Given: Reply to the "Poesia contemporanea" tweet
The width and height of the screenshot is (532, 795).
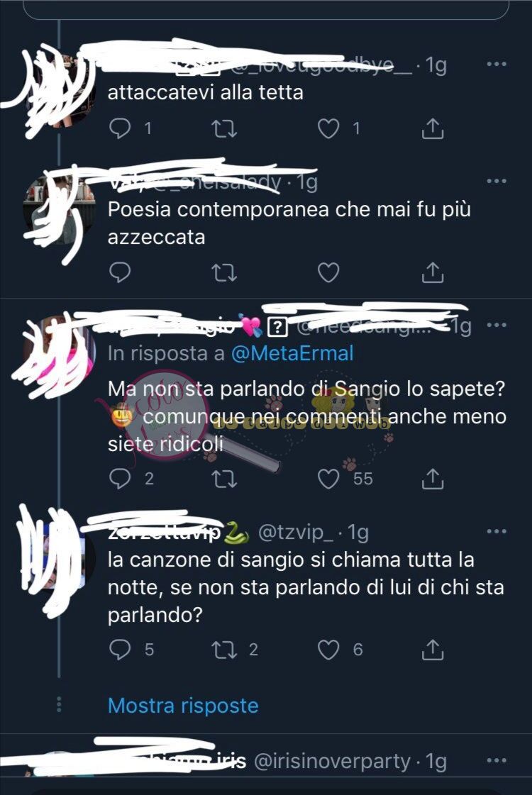Looking at the screenshot, I should pyautogui.click(x=120, y=272).
